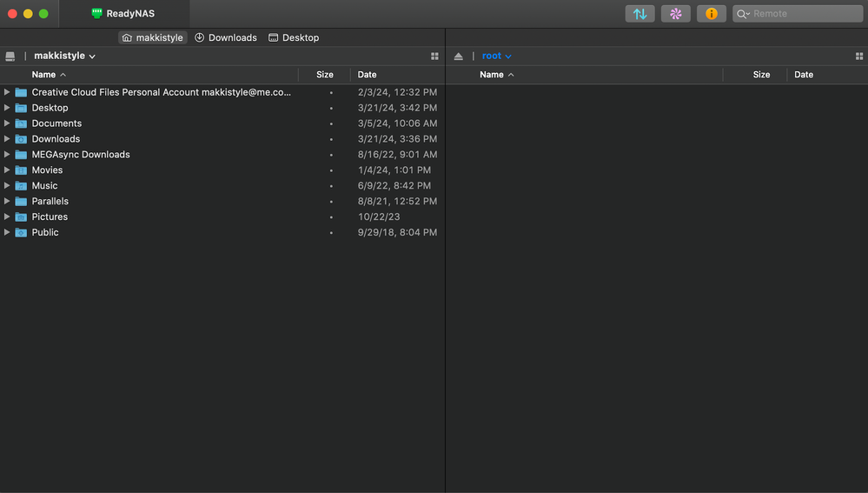Click the pink activity flower icon
Image resolution: width=868 pixels, height=493 pixels.
[x=675, y=14]
